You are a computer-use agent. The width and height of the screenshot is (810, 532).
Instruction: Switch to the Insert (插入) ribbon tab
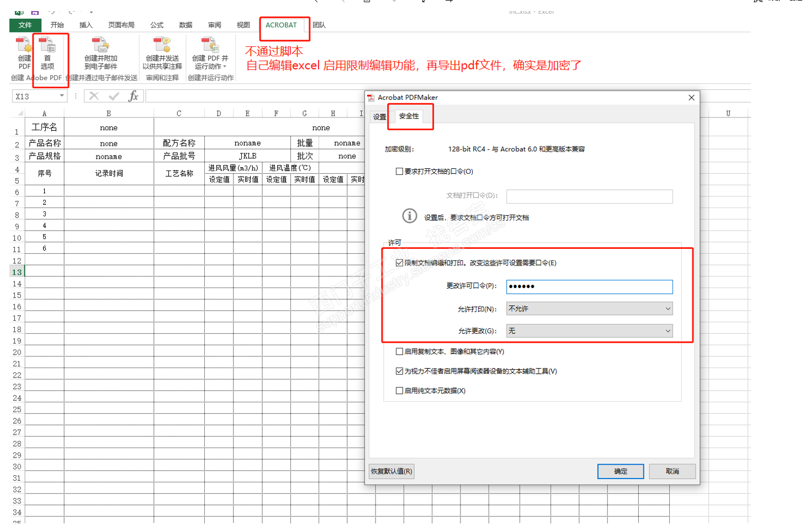click(x=86, y=25)
